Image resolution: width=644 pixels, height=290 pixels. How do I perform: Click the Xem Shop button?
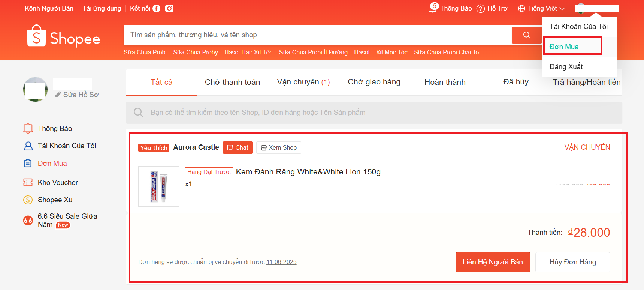(279, 147)
